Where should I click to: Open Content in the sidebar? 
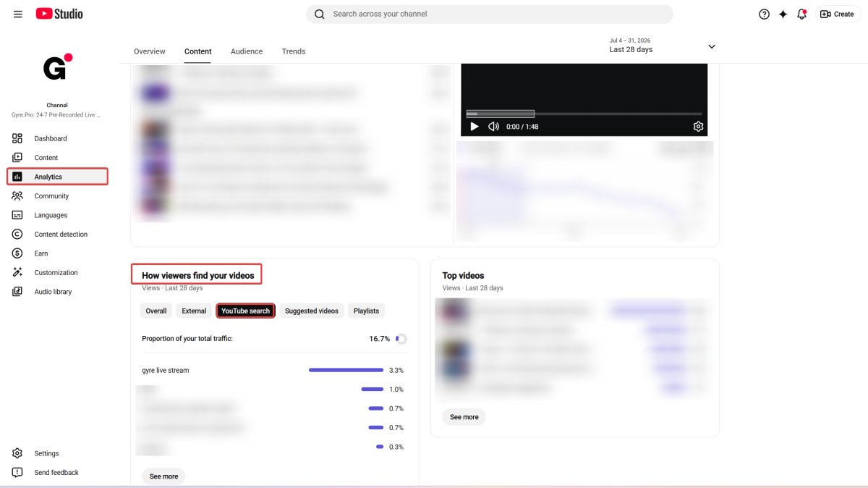coord(58,157)
